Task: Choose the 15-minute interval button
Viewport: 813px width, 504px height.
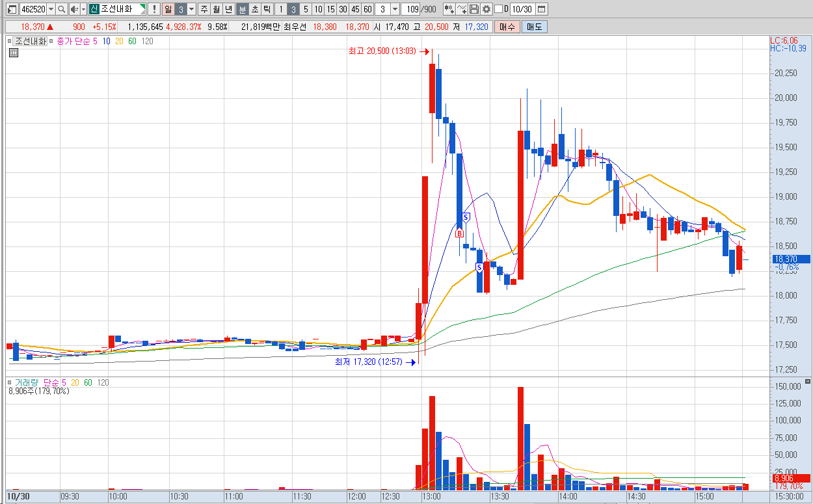Action: pos(330,9)
